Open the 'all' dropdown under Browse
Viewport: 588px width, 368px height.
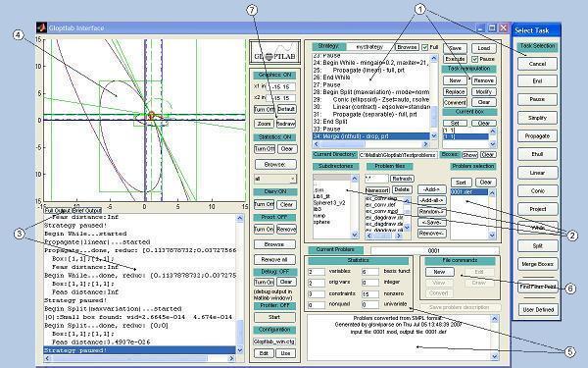(274, 179)
